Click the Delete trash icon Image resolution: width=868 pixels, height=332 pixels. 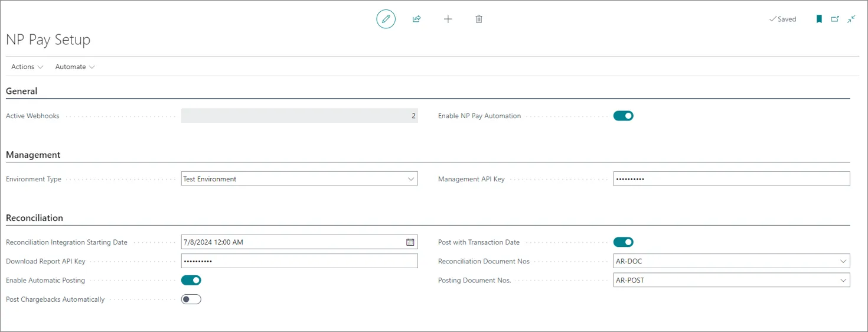tap(479, 19)
